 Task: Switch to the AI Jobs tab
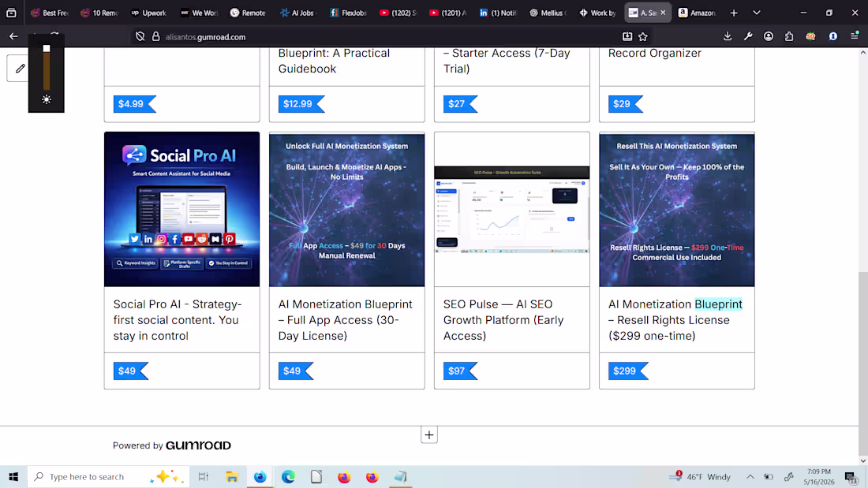coord(297,13)
